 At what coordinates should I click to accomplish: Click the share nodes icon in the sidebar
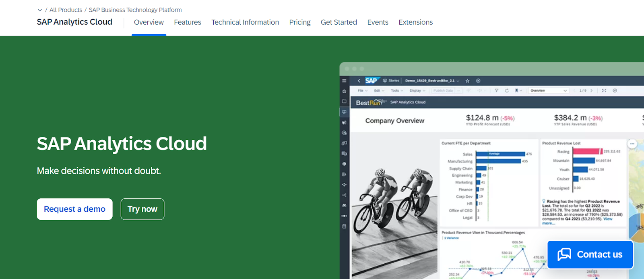coord(344,195)
